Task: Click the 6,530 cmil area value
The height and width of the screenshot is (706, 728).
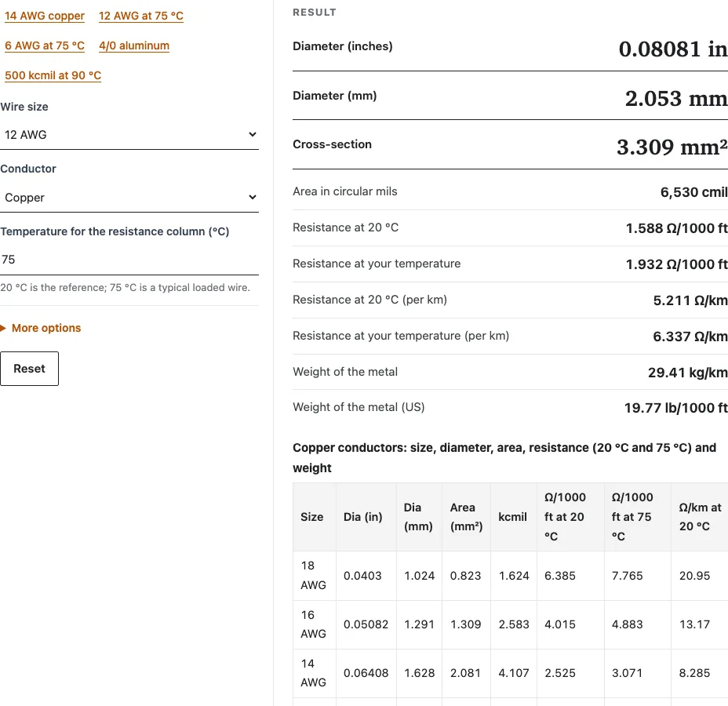Action: coord(693,191)
